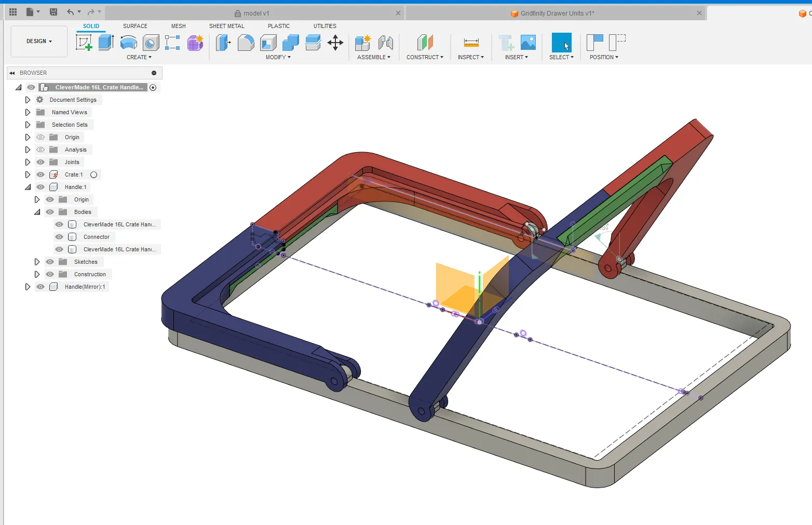The image size is (812, 525).
Task: Click the Extrude tool icon
Action: [106, 43]
